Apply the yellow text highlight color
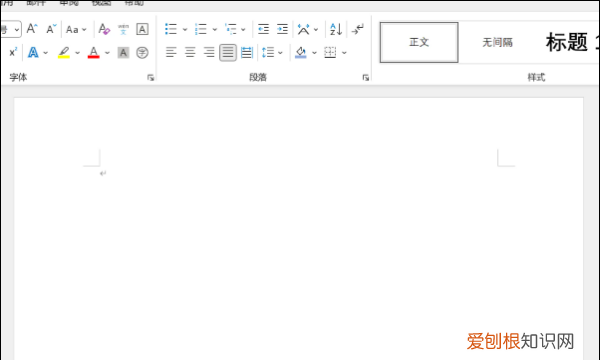This screenshot has width=600, height=360. click(x=64, y=52)
